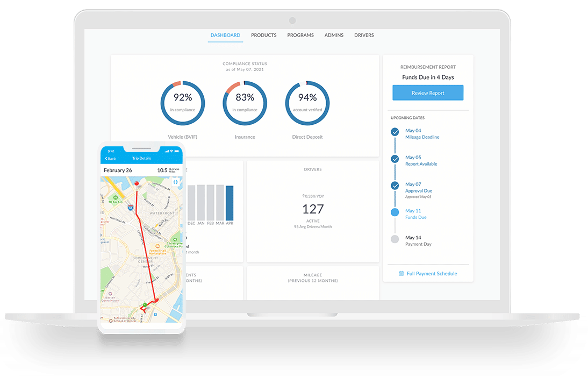Select the Direct Deposit 94% ring
This screenshot has height=384, width=588.
307,103
